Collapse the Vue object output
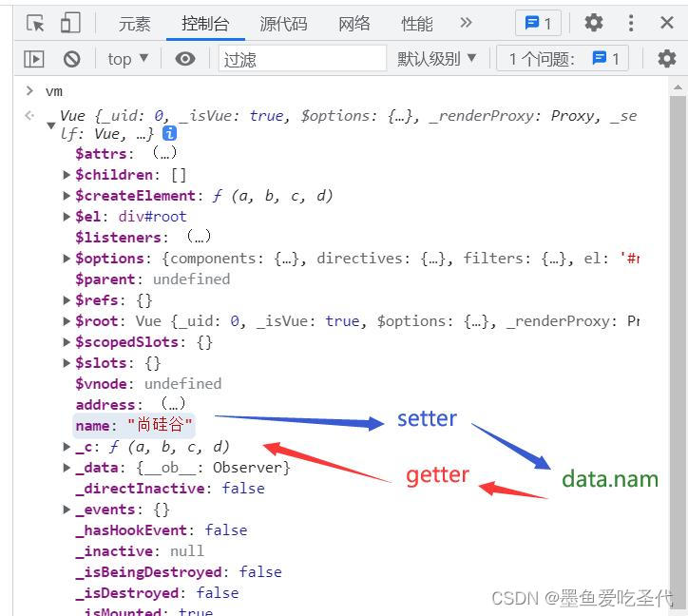 pos(51,125)
